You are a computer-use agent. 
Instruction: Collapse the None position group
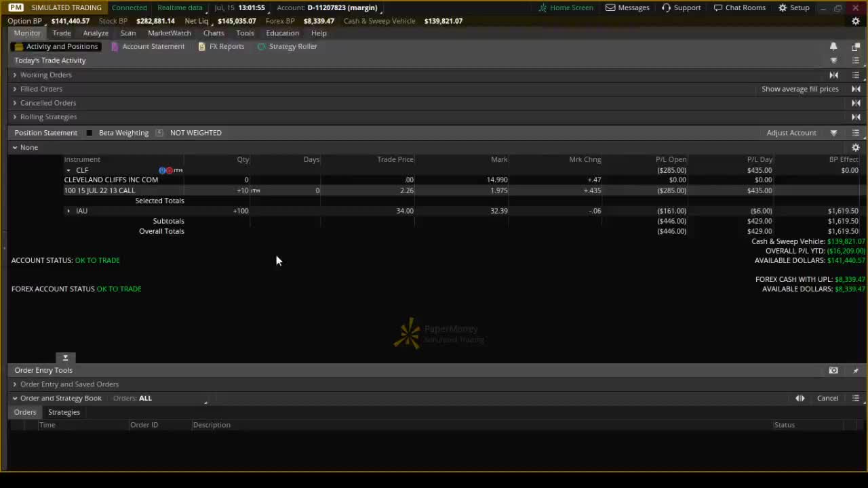tap(15, 147)
